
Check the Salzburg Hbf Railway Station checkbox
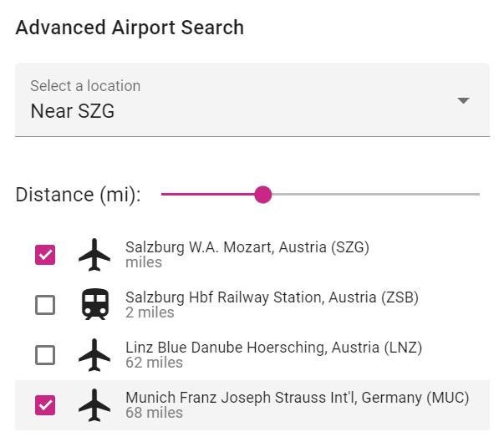click(x=45, y=305)
